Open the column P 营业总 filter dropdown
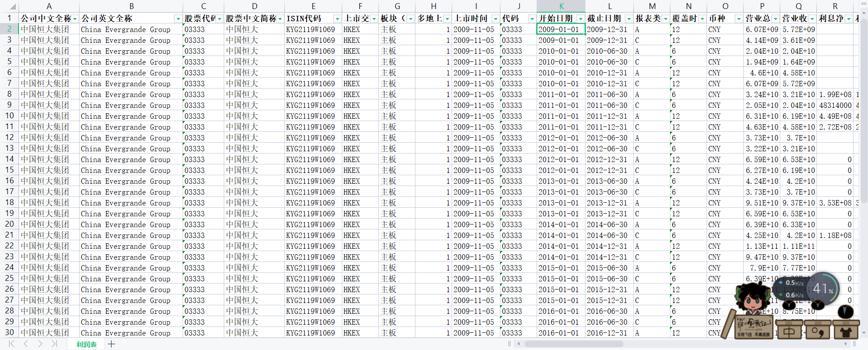This screenshot has height=350, width=868. pyautogui.click(x=775, y=19)
